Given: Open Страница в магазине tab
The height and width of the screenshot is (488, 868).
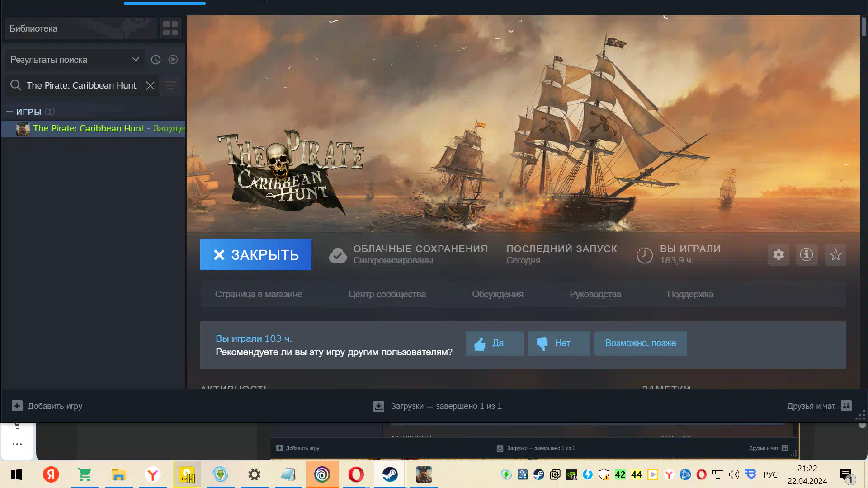Looking at the screenshot, I should point(259,294).
